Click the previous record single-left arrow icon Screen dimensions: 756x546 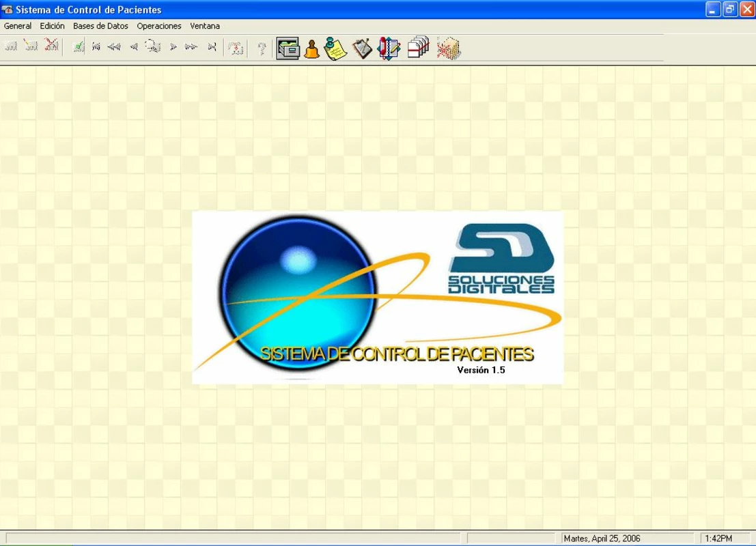pos(134,46)
